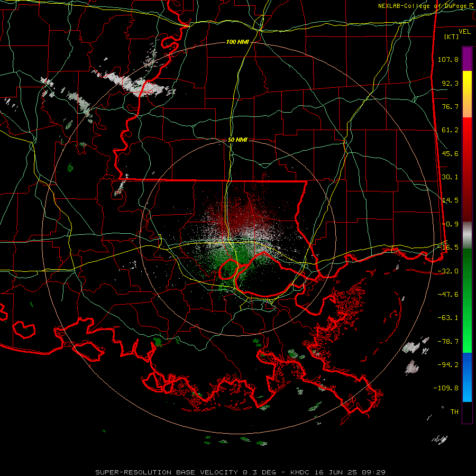Click the 100 NMI range ring label
The width and height of the screenshot is (476, 476).
click(x=237, y=42)
